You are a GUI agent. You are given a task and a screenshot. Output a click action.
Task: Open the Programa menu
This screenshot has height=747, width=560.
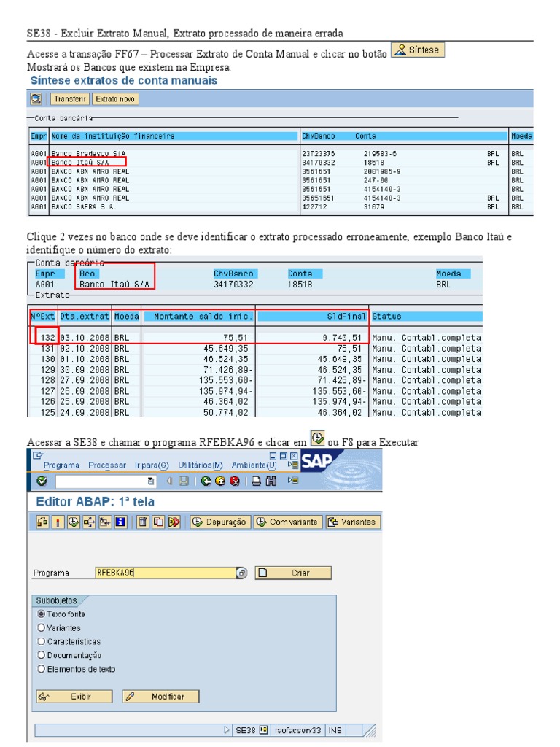61,465
